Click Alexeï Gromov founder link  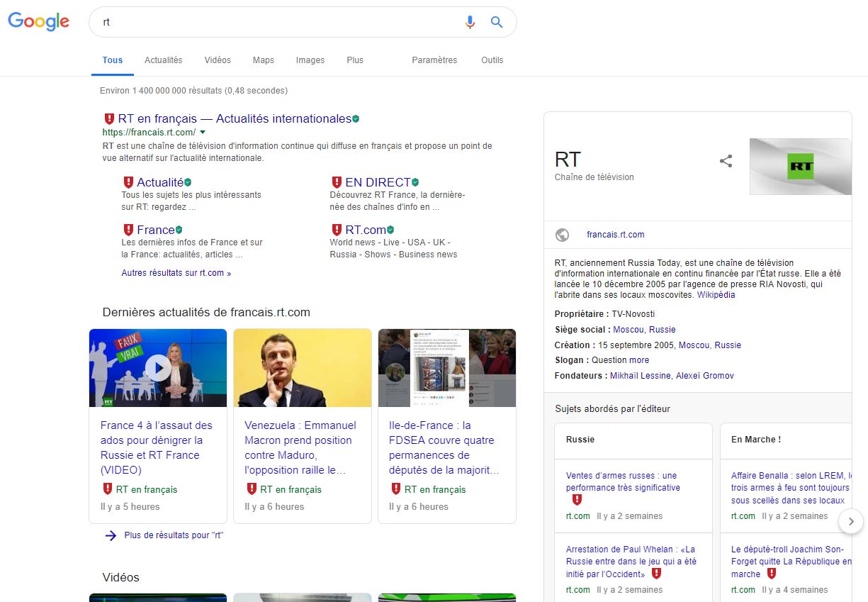click(x=705, y=376)
